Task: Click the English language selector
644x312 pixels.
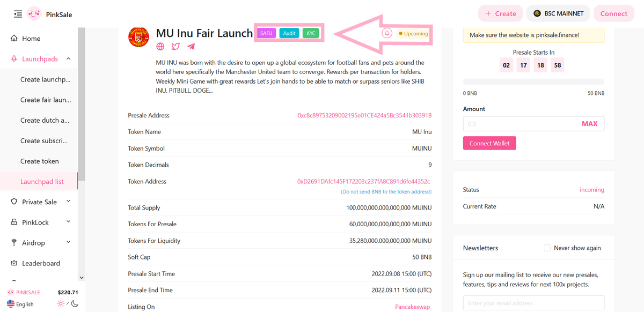Action: 25,304
